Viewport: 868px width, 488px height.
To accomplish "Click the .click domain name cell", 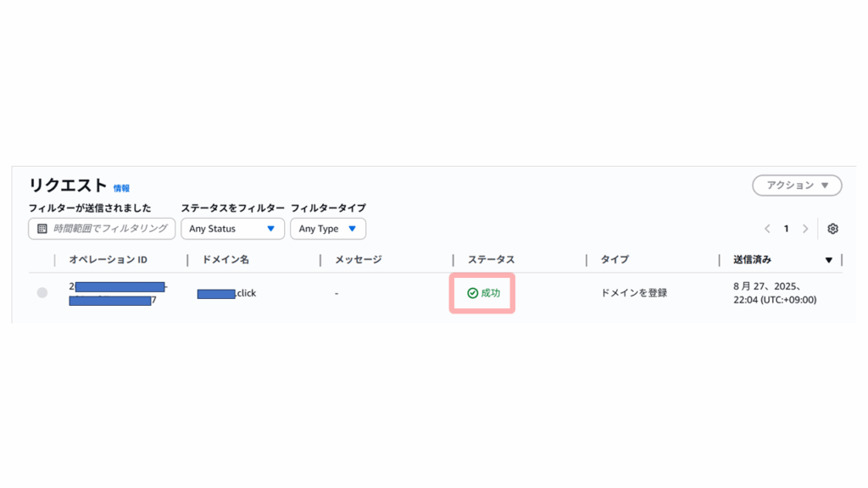I will [226, 293].
